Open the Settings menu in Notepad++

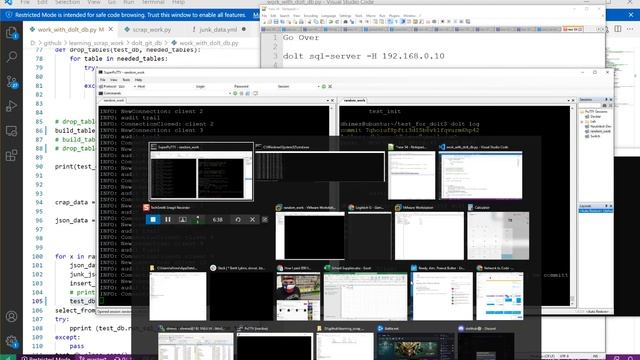pos(345,16)
